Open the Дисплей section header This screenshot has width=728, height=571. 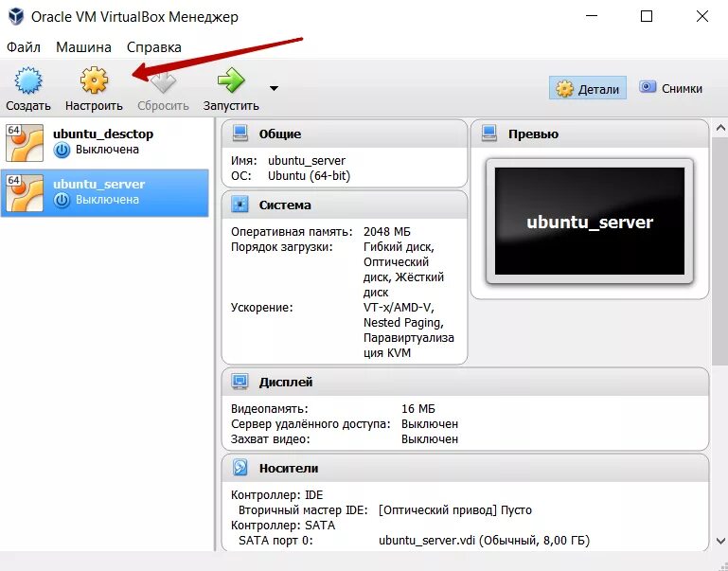[465, 382]
